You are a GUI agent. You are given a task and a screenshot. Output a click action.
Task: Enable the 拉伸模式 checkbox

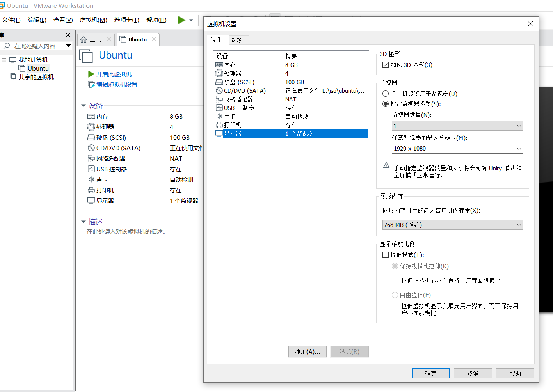[386, 255]
